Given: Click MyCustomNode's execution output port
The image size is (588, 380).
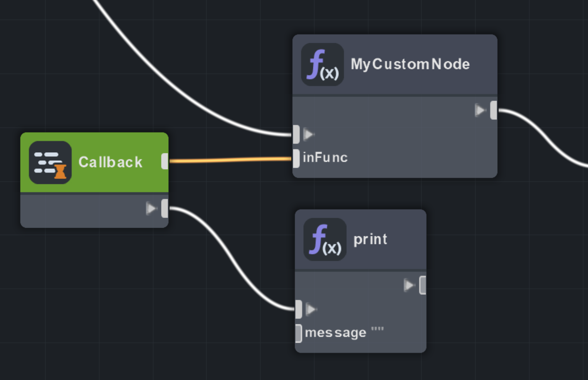Looking at the screenshot, I should [x=494, y=110].
